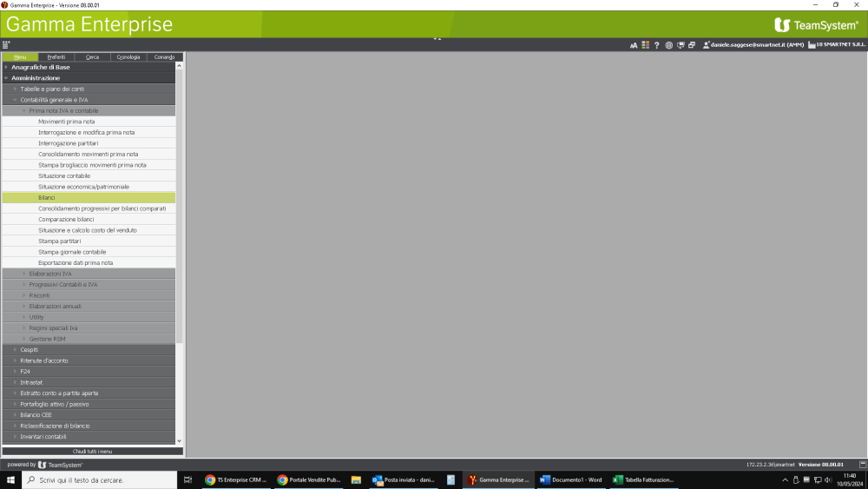Open the colored grid layout icon
This screenshot has width=868, height=489.
point(646,45)
